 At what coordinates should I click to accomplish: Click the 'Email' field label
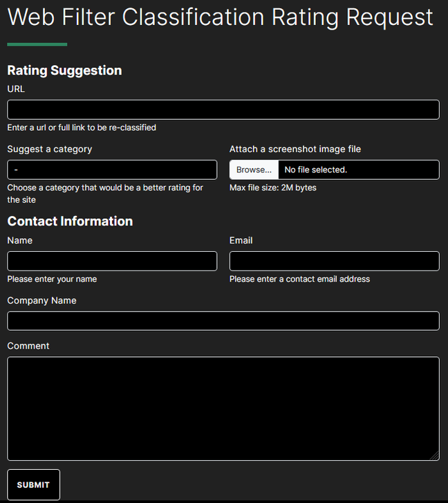click(x=241, y=240)
